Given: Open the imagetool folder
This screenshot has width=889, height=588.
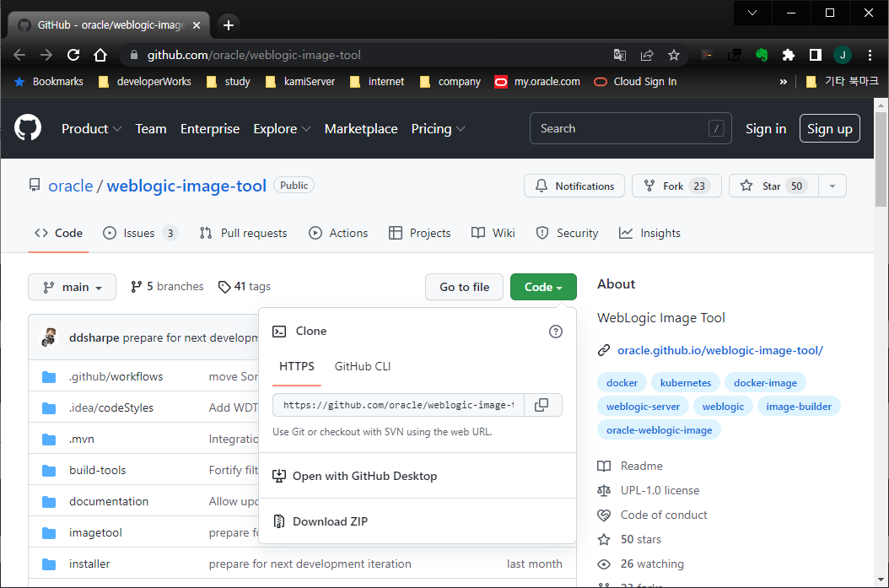Looking at the screenshot, I should point(95,532).
